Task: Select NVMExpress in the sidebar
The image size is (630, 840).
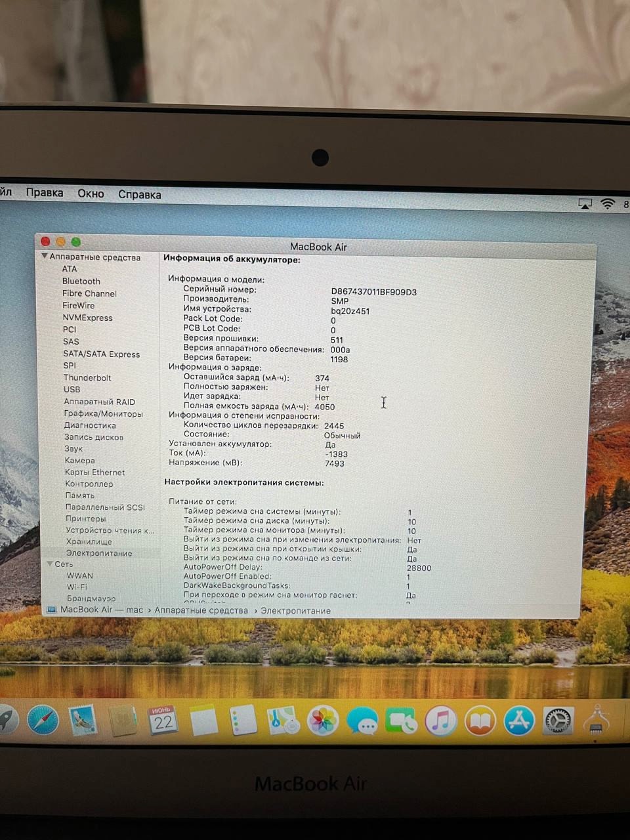Action: (x=88, y=318)
